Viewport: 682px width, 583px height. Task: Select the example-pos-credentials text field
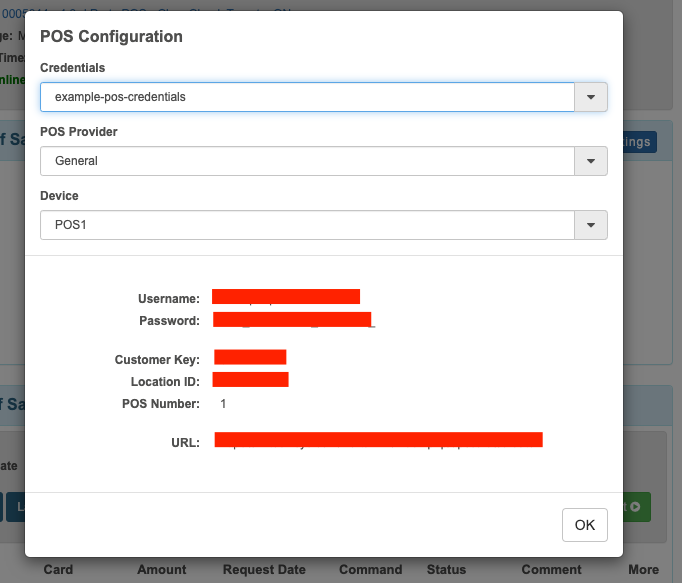tap(307, 97)
